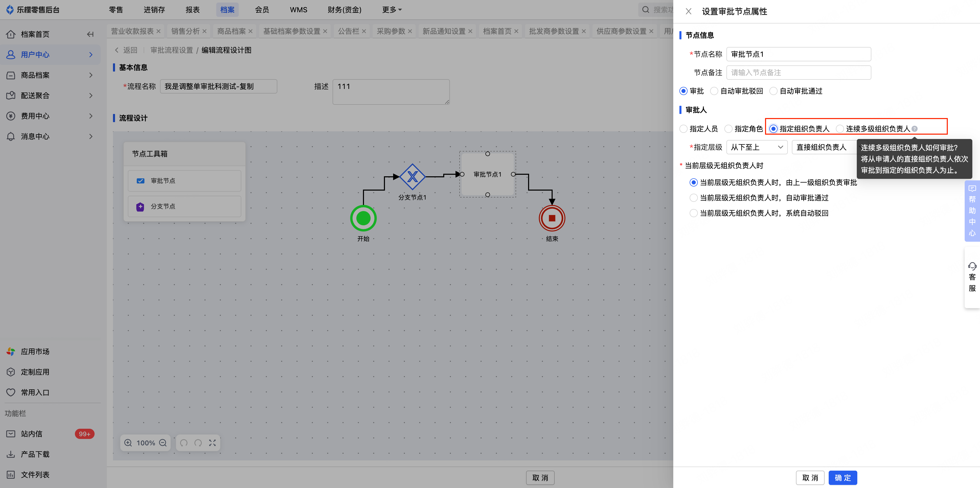Viewport: 980px width, 488px height.
Task: Click the fullscreen expand canvas icon
Action: [x=212, y=443]
